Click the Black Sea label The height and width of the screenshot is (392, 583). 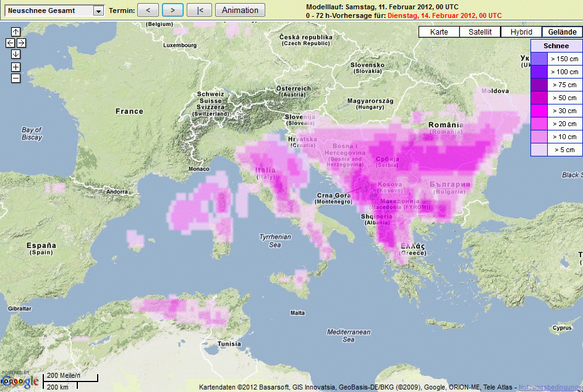tap(572, 175)
